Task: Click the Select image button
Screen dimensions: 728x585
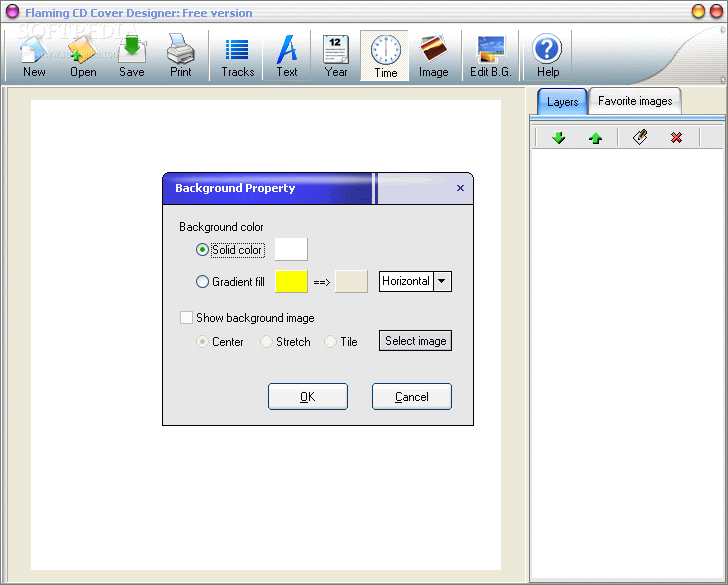Action: (x=415, y=341)
